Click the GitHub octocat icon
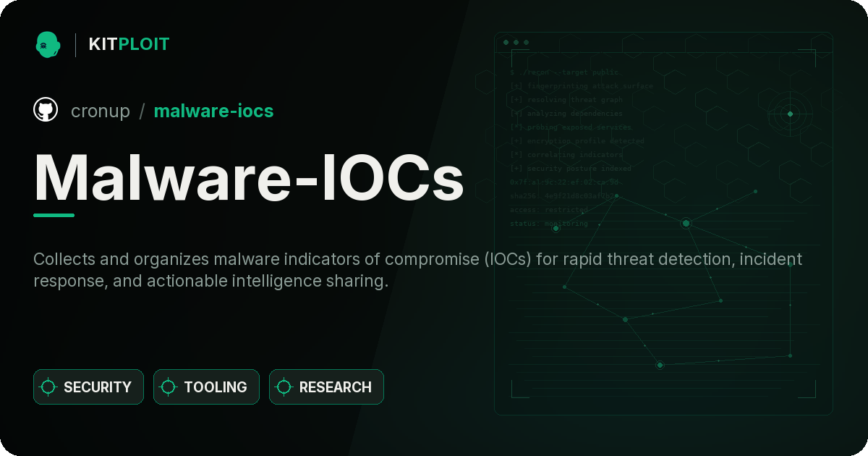The width and height of the screenshot is (868, 456). [x=46, y=110]
